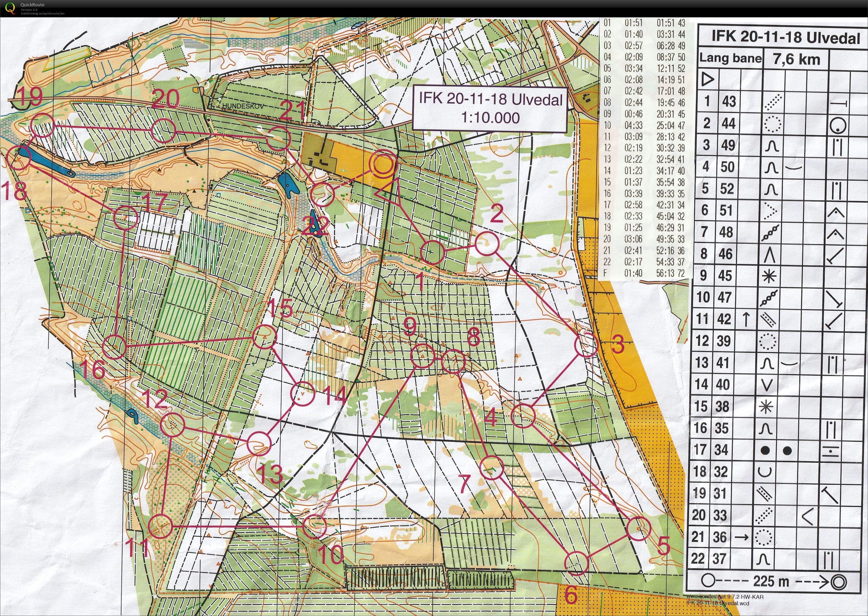Click split row 01 with time 01:51
868x616 pixels.
(644, 23)
